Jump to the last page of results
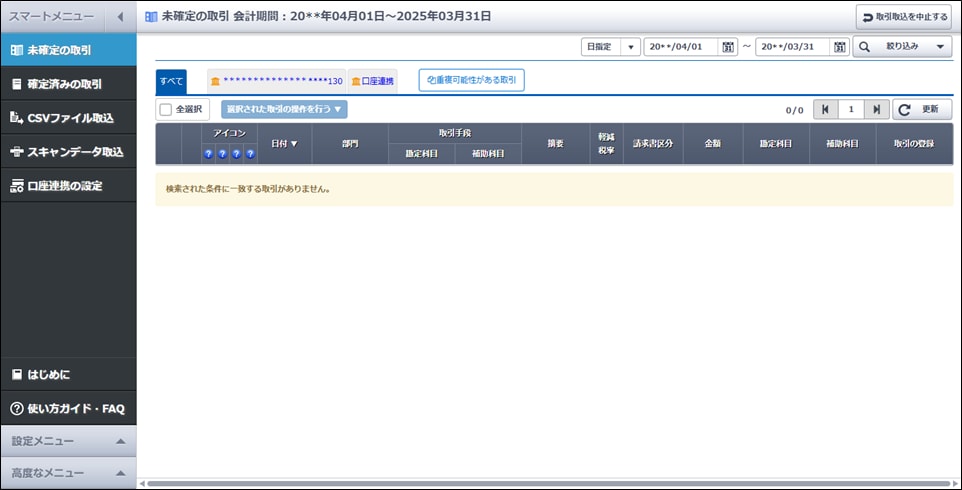Viewport: 962px width, 490px height. (x=877, y=109)
